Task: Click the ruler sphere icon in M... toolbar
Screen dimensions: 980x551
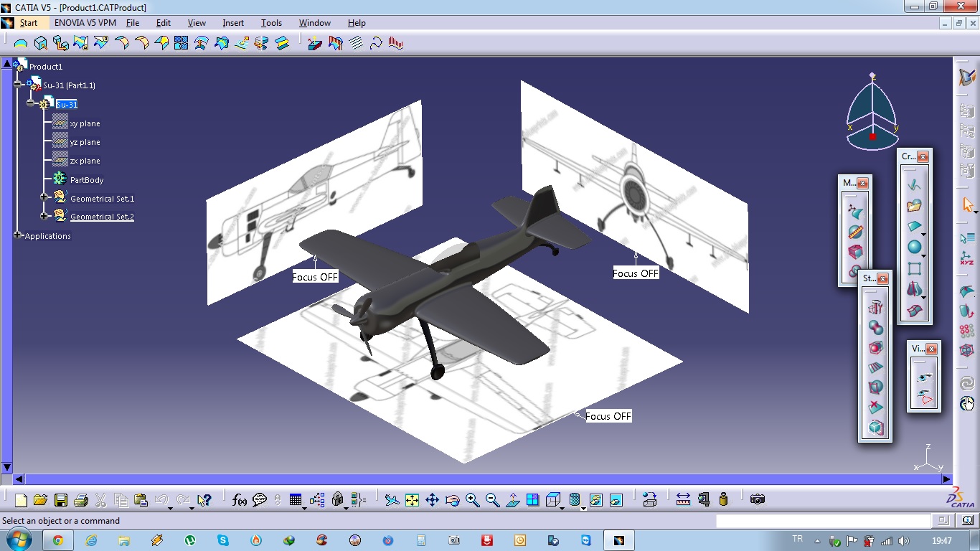Action: point(854,232)
